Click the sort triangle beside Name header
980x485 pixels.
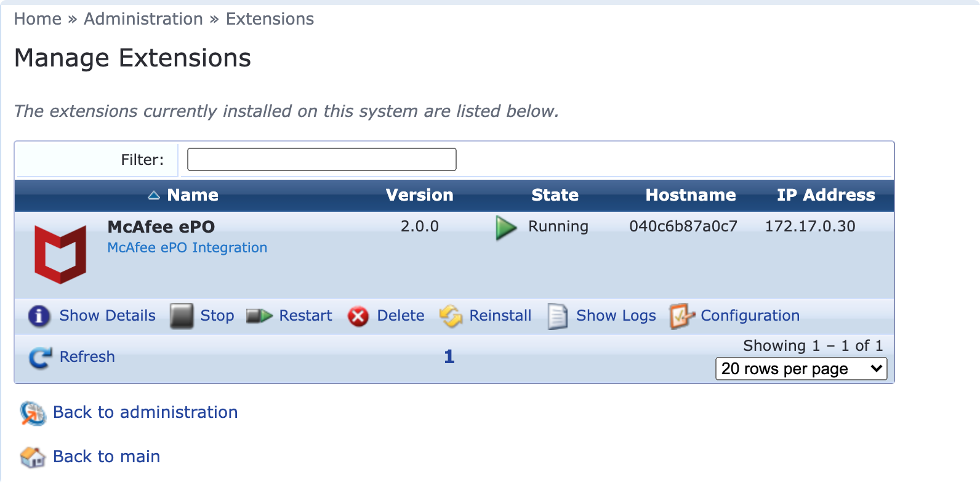pos(154,195)
